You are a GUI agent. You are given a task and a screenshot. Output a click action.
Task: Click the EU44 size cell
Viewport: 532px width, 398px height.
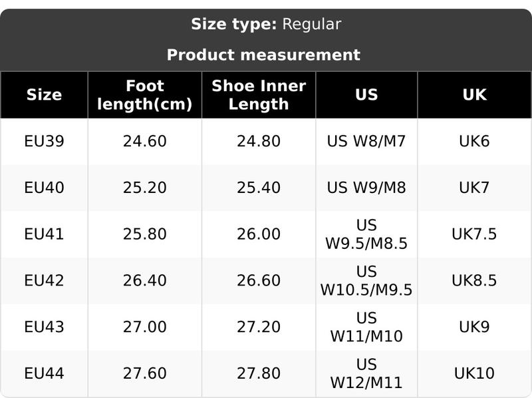(x=44, y=374)
